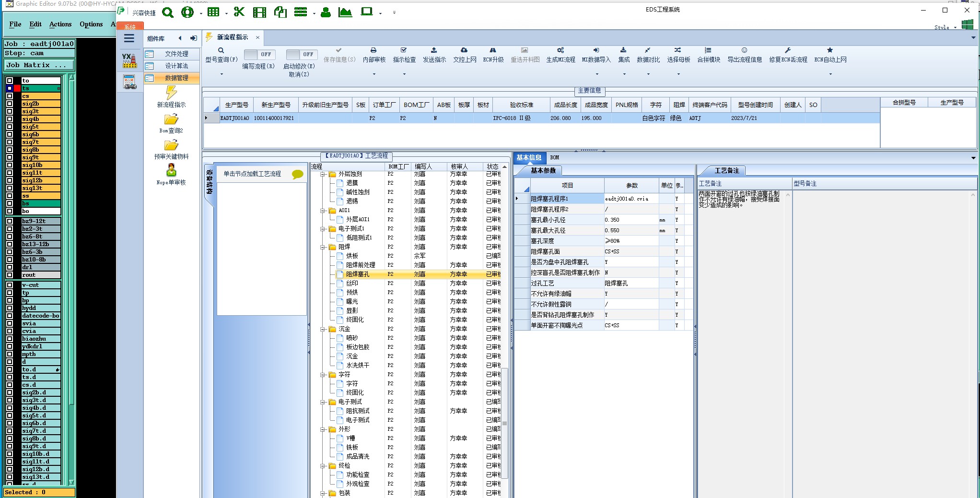This screenshot has height=498, width=980.
Task: Click the YX factory icon in sidebar
Action: [x=129, y=60]
